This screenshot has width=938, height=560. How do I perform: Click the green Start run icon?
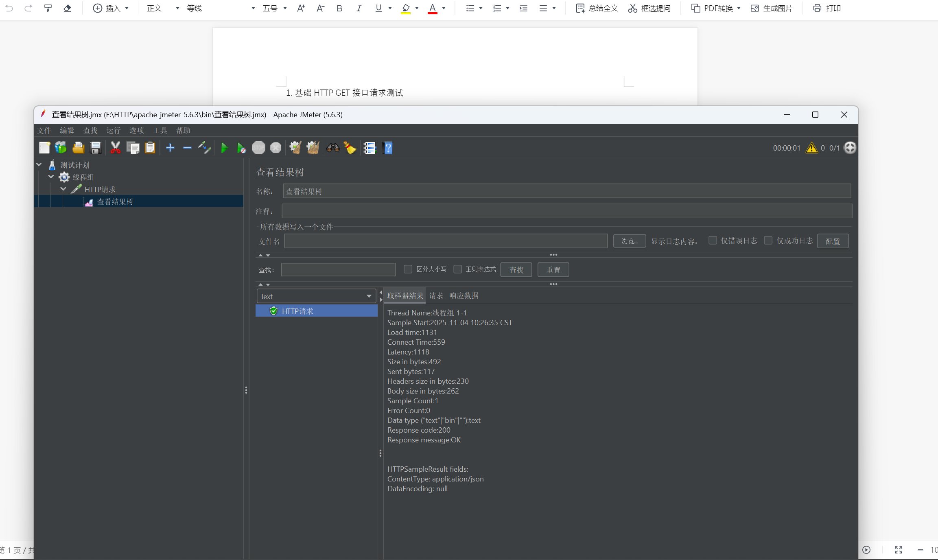tap(224, 148)
